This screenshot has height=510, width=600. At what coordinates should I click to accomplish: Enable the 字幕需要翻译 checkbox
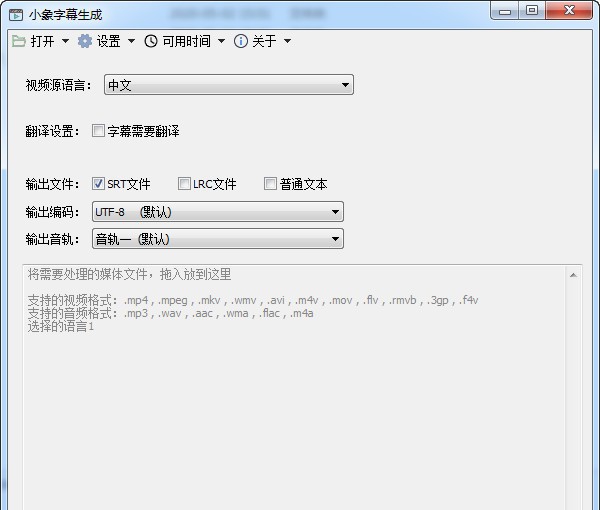[x=98, y=130]
